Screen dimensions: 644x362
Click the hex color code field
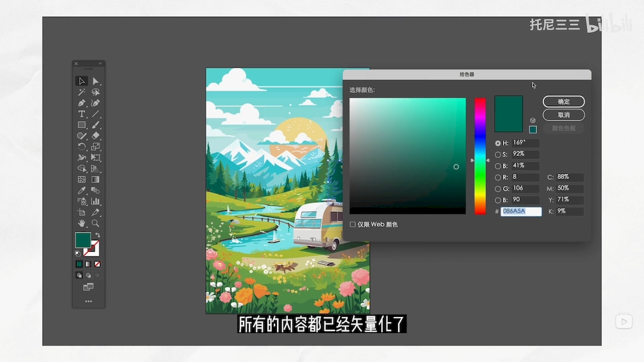(x=521, y=211)
